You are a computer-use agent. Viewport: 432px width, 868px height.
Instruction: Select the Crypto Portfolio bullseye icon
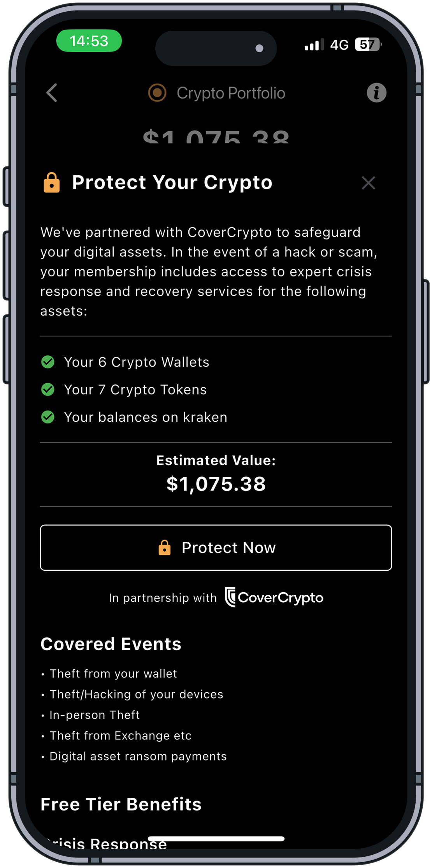coord(157,93)
